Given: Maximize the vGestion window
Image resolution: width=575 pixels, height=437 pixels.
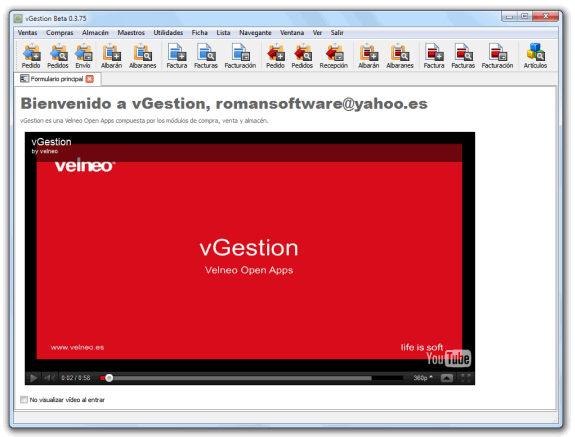Looking at the screenshot, I should click(x=525, y=16).
